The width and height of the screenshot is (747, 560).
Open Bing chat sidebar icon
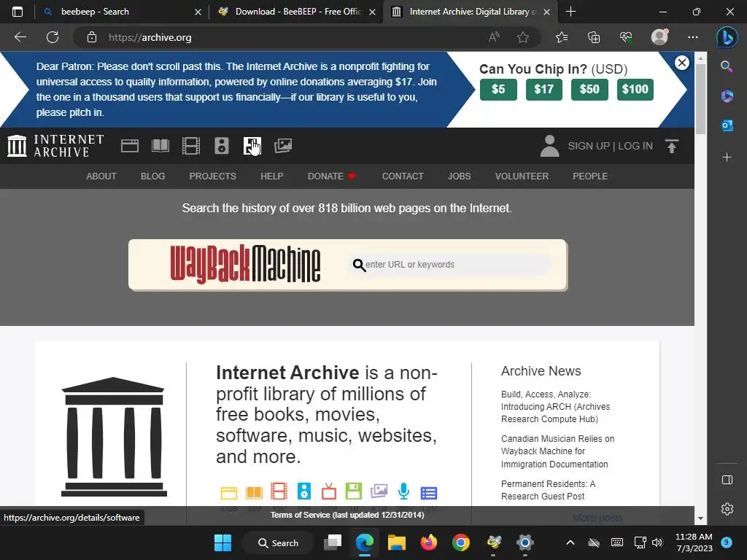coord(727,37)
